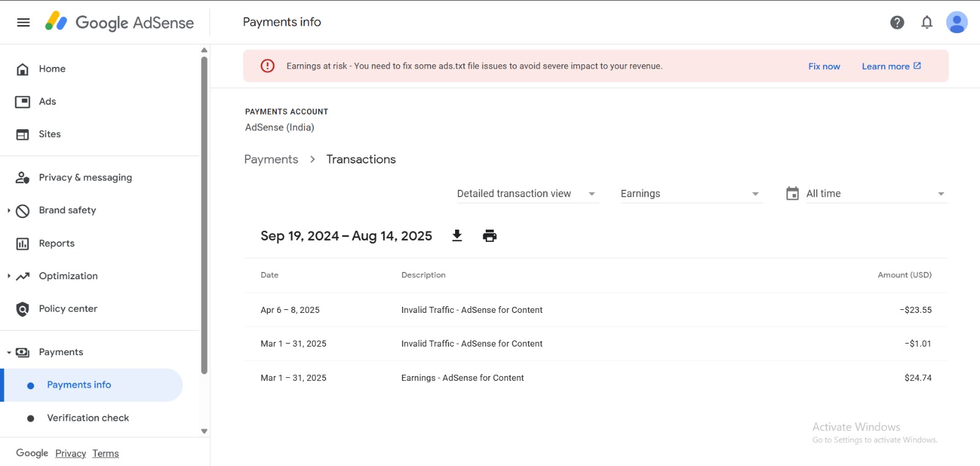This screenshot has height=466, width=980.
Task: Open the Privacy footer link
Action: (x=70, y=453)
